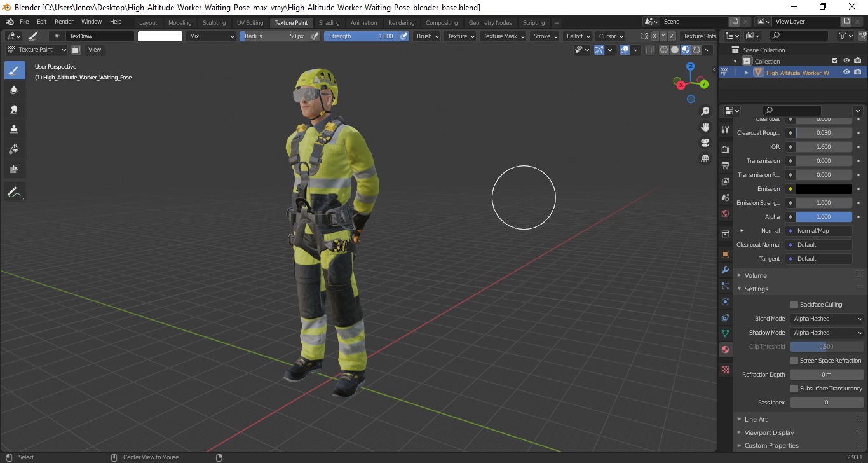The image size is (868, 463).
Task: Open the Texture properties tab
Action: click(725, 370)
